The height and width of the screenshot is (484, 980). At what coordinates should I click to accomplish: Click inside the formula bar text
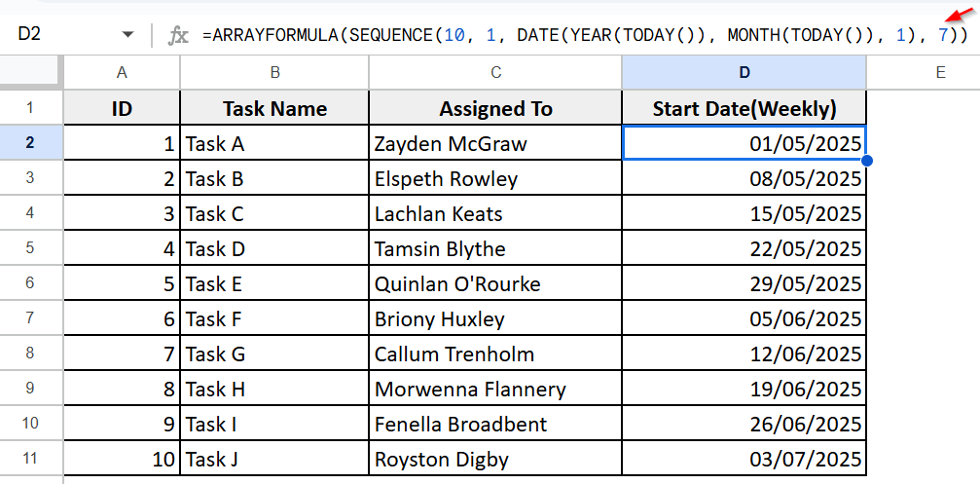click(x=584, y=36)
